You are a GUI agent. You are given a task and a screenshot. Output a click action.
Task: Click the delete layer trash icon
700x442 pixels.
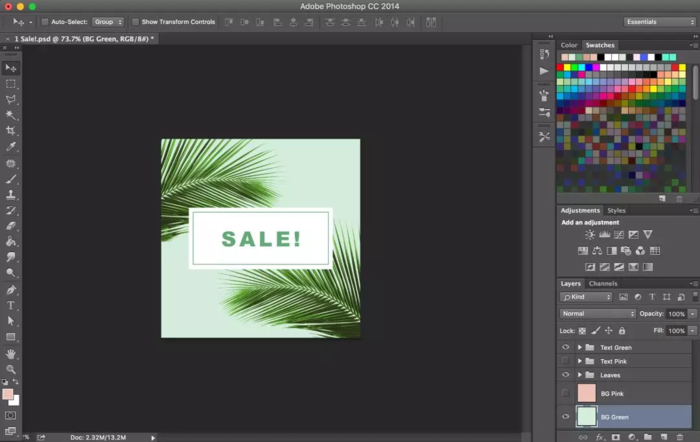pos(678,437)
